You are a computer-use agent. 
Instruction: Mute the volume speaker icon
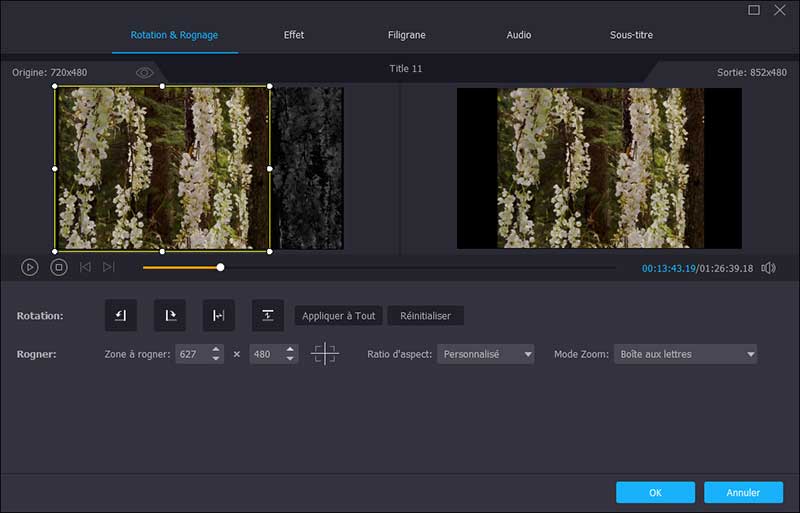point(768,268)
